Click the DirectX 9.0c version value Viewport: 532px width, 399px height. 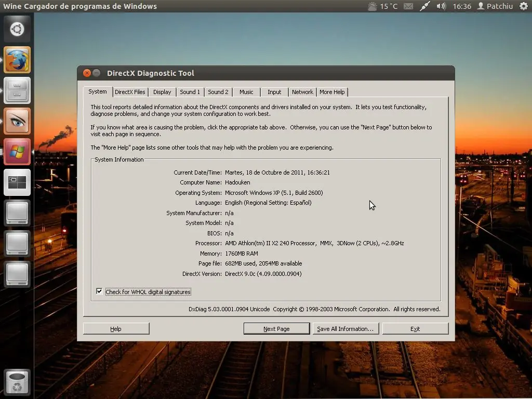click(x=263, y=274)
